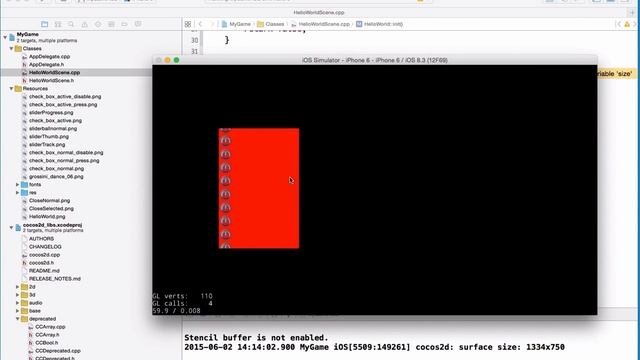Select sliderballnormal.png resource

(53, 129)
